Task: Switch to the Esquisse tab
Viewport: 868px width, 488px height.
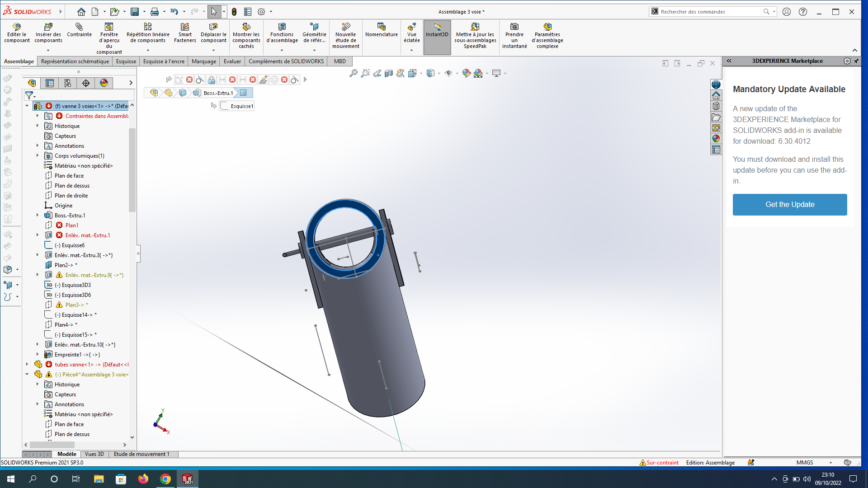Action: pyautogui.click(x=126, y=61)
